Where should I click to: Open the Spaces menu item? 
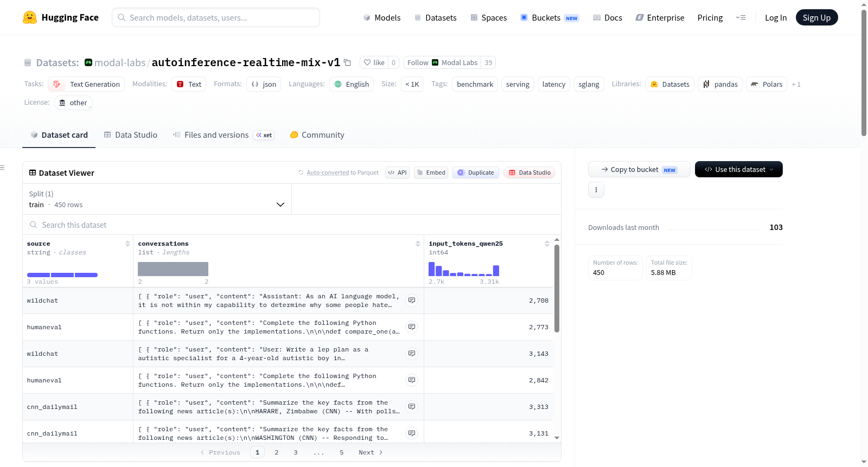coord(488,17)
